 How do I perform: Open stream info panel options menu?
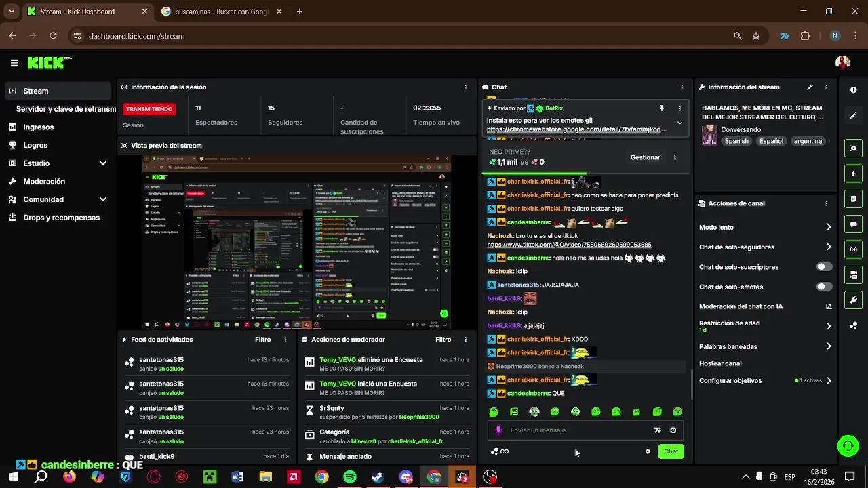tap(826, 87)
